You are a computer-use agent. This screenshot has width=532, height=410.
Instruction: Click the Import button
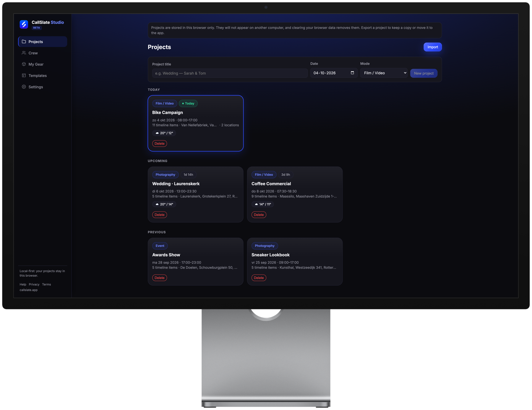tap(432, 47)
